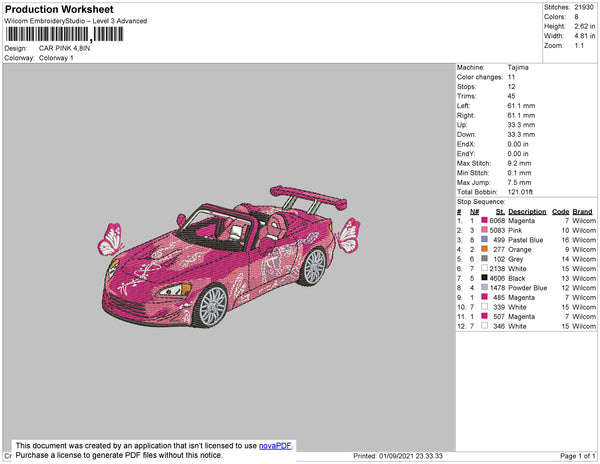Screen dimensions: 600x464
Task: Choose the Powder Blue thread swatch
Action: 486,288
